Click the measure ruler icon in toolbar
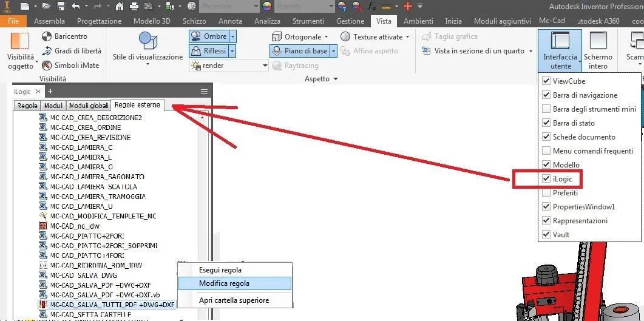644x321 pixels. coord(386,6)
